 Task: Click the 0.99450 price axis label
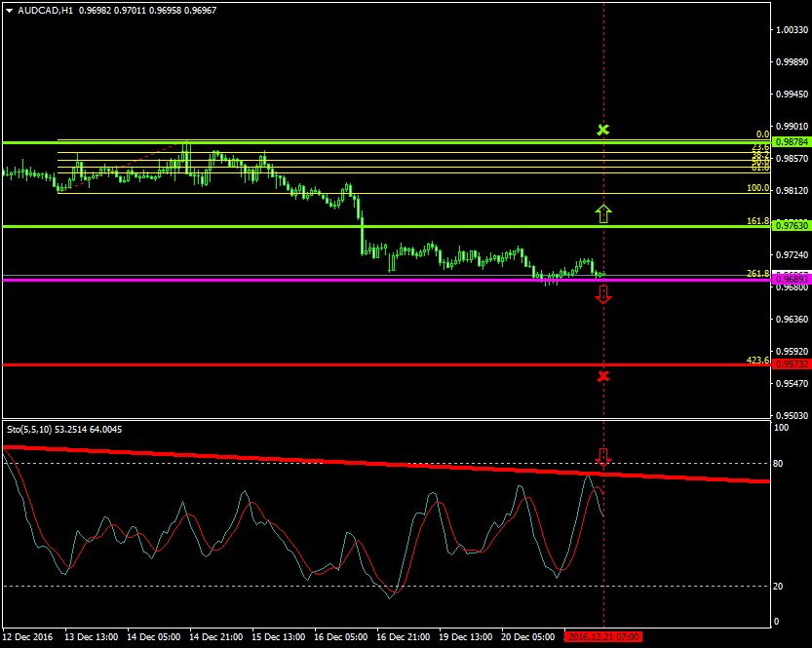click(792, 95)
